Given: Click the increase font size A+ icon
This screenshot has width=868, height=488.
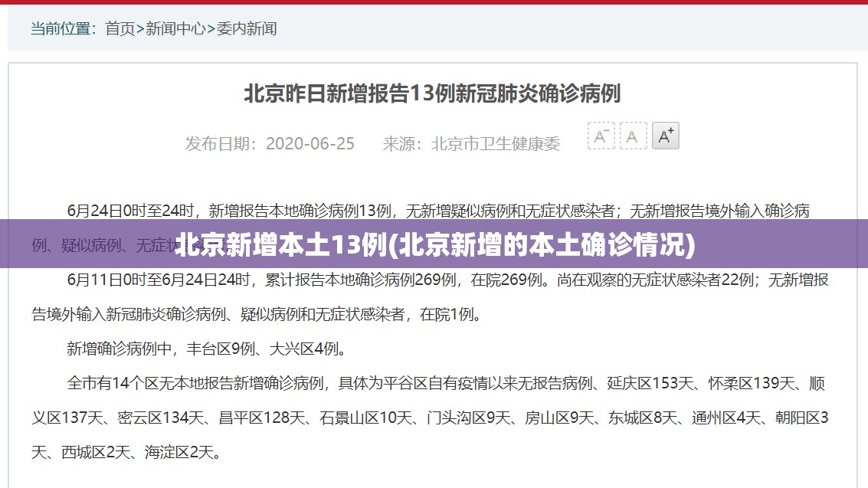Looking at the screenshot, I should point(666,136).
